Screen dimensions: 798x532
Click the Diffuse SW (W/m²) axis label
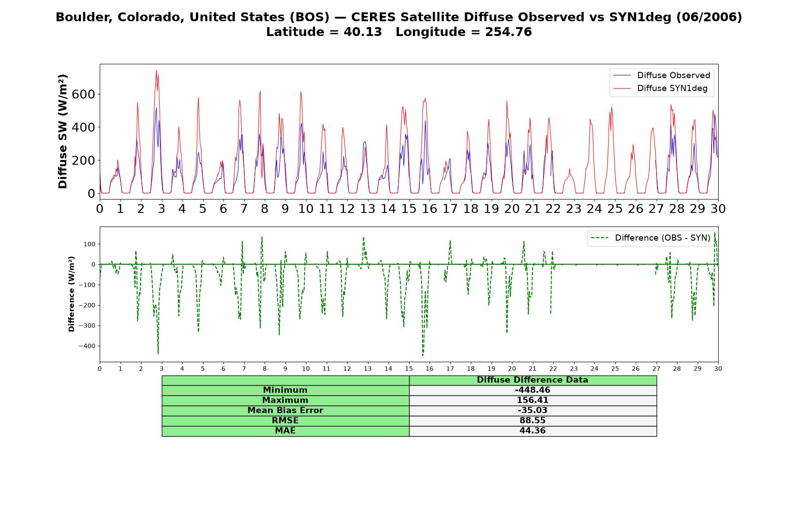[x=63, y=132]
